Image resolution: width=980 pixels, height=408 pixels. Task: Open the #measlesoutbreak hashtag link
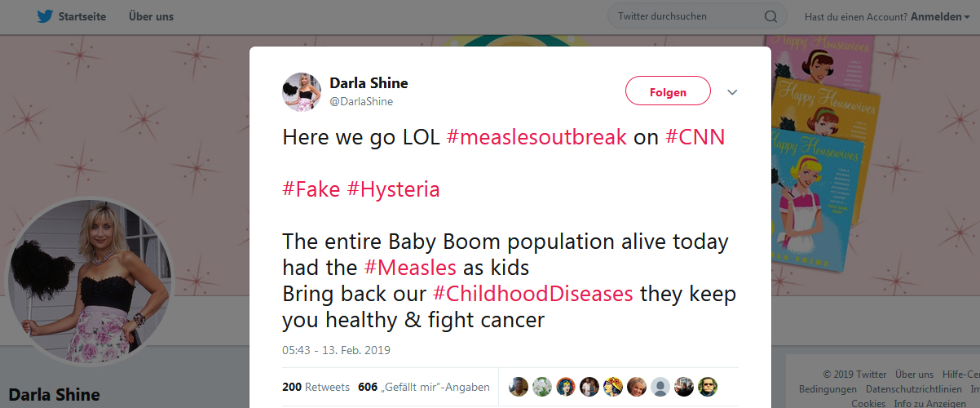[536, 137]
